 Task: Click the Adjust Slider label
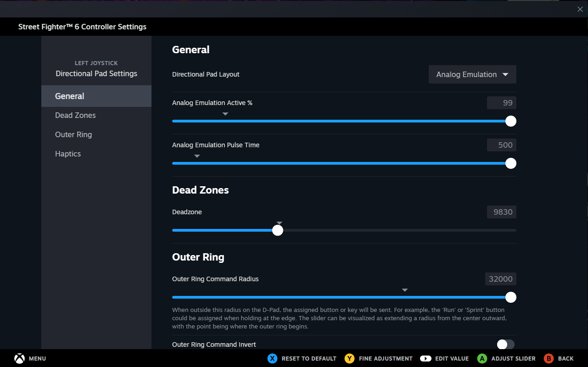[x=513, y=358]
